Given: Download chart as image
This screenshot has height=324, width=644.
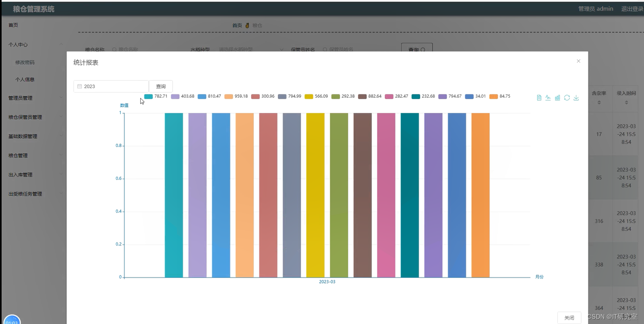Looking at the screenshot, I should (576, 98).
